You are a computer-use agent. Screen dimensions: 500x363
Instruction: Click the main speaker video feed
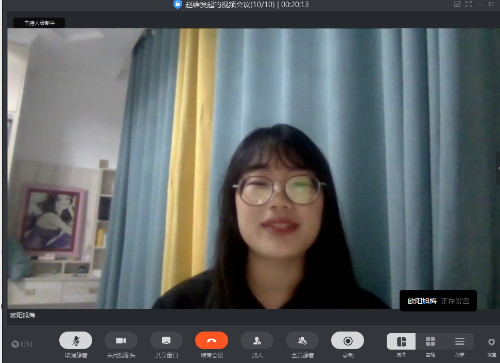[253, 168]
